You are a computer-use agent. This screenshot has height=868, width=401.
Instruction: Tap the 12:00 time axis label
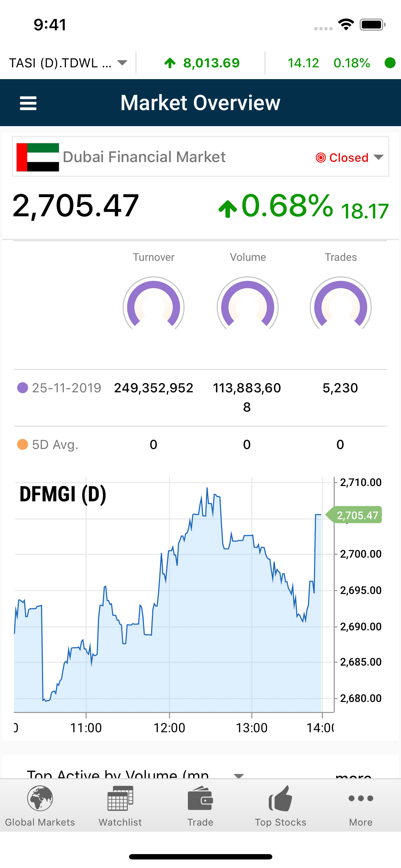coord(169,728)
